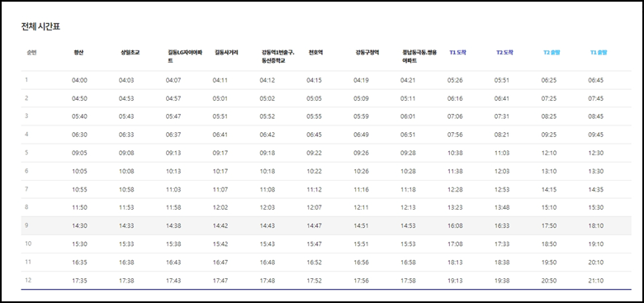
Task: Click 16:52 in the 천호역 column
Action: click(x=315, y=263)
